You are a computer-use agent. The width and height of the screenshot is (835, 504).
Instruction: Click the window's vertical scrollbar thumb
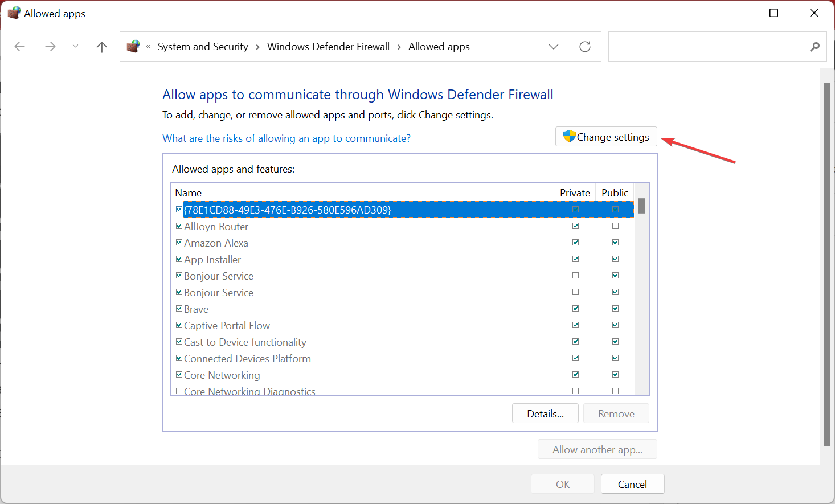point(826,265)
